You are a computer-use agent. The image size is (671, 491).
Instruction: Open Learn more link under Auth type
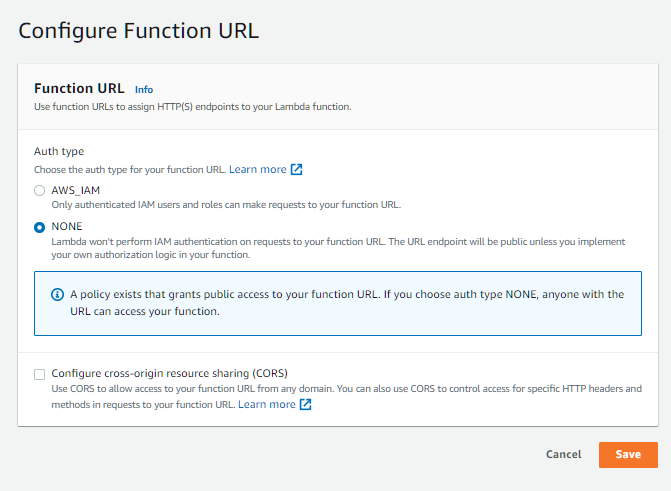(258, 169)
